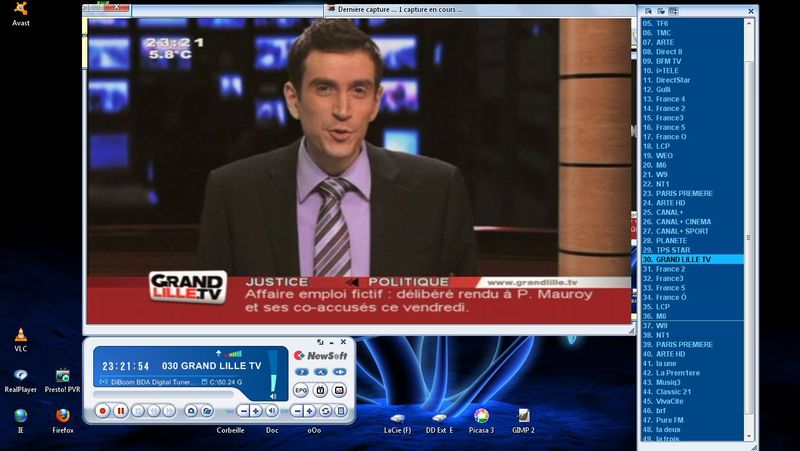Select channel 23. PARIS PREMIERE

tap(692, 193)
